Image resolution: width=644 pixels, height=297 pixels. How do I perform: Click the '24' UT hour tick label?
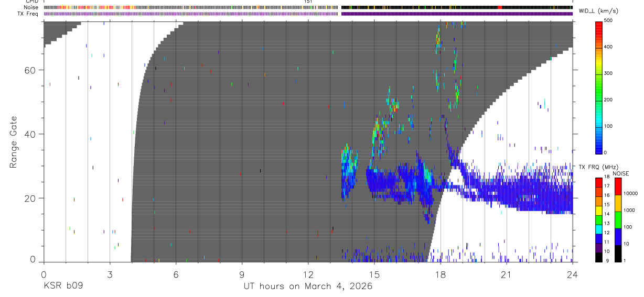(573, 274)
